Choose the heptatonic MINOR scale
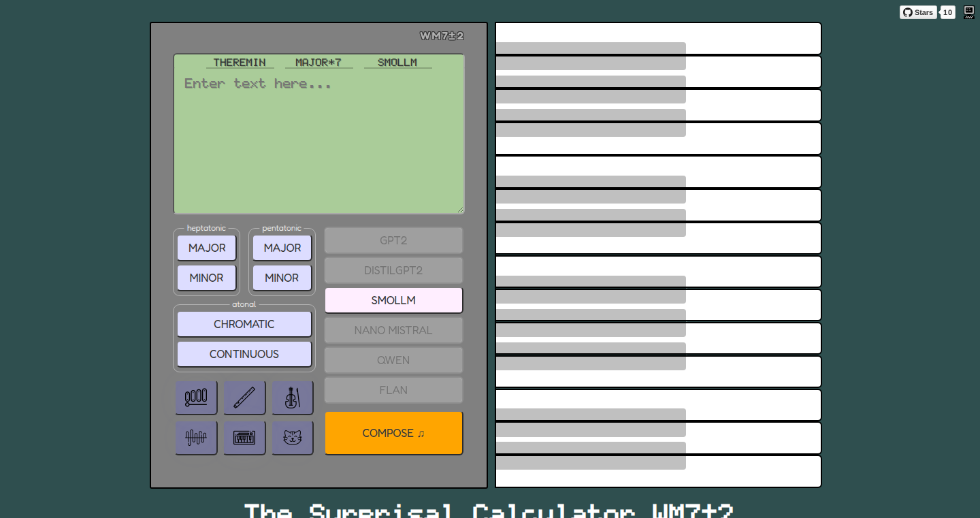Screen dimensions: 980x518 (x=207, y=278)
